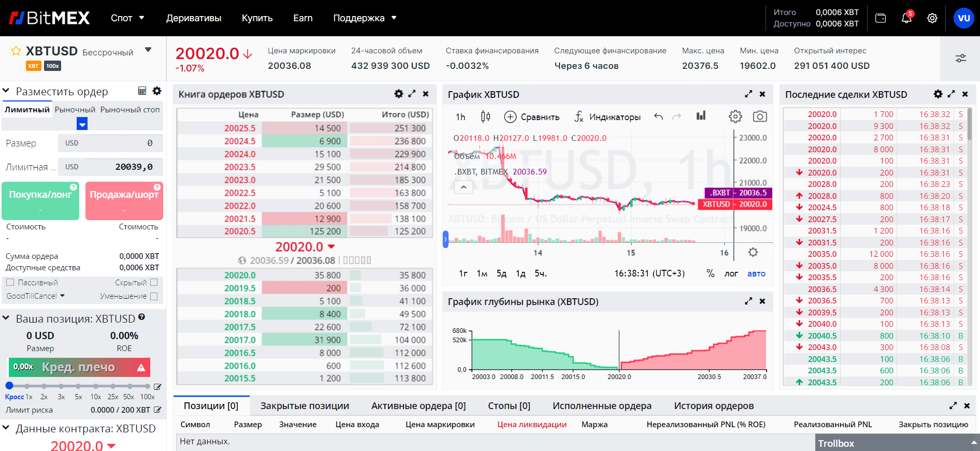Open 1h chart interval selector
The image size is (980, 451).
460,117
